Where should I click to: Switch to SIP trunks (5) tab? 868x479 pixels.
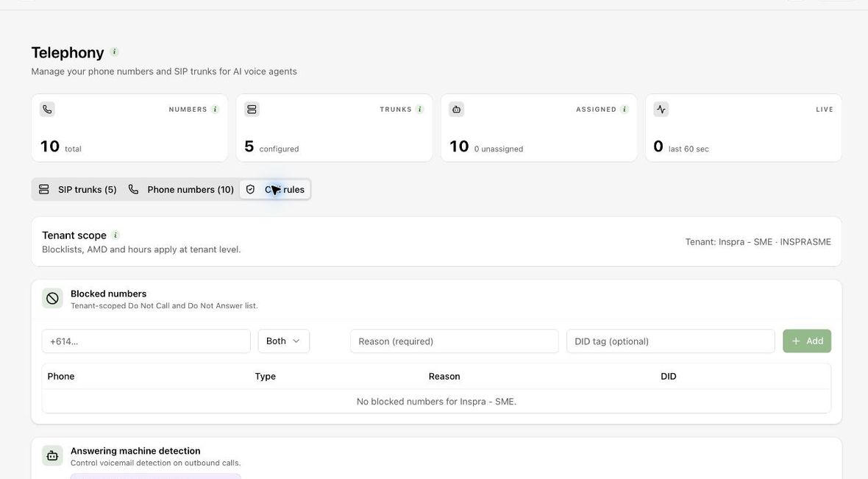pyautogui.click(x=77, y=189)
